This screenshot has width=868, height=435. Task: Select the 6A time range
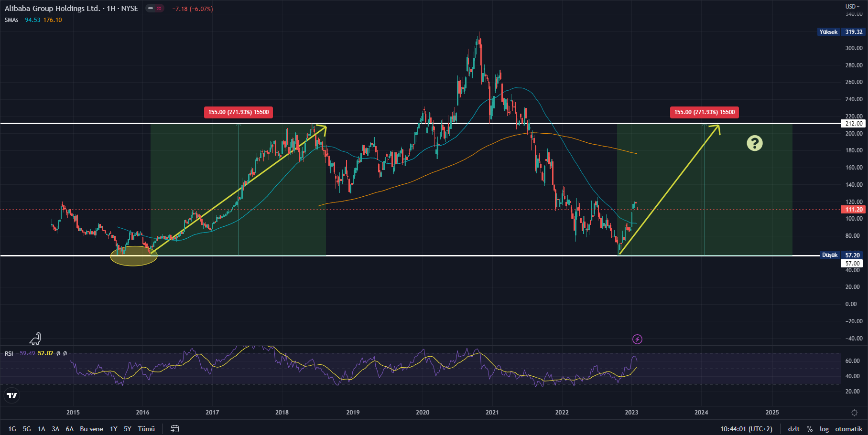click(70, 429)
